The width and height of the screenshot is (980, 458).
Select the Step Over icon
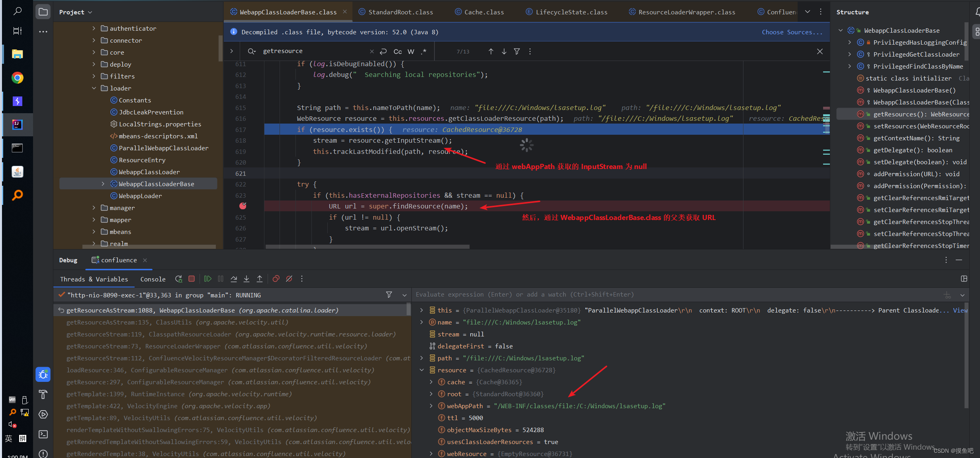click(234, 279)
